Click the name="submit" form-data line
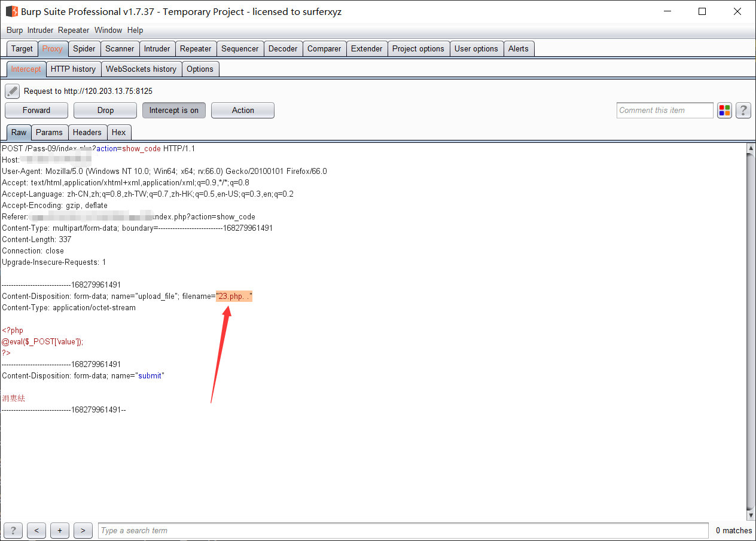The width and height of the screenshot is (756, 541). pyautogui.click(x=83, y=376)
